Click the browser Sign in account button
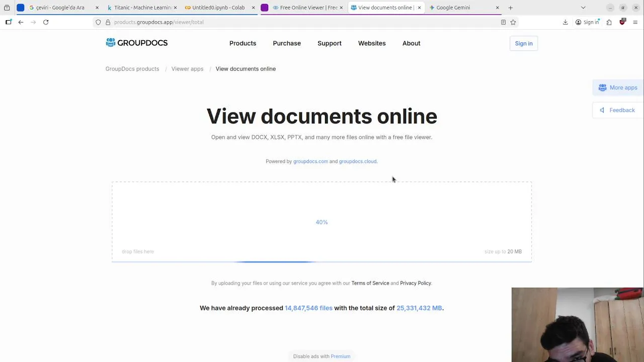This screenshot has height=362, width=644. click(x=587, y=22)
